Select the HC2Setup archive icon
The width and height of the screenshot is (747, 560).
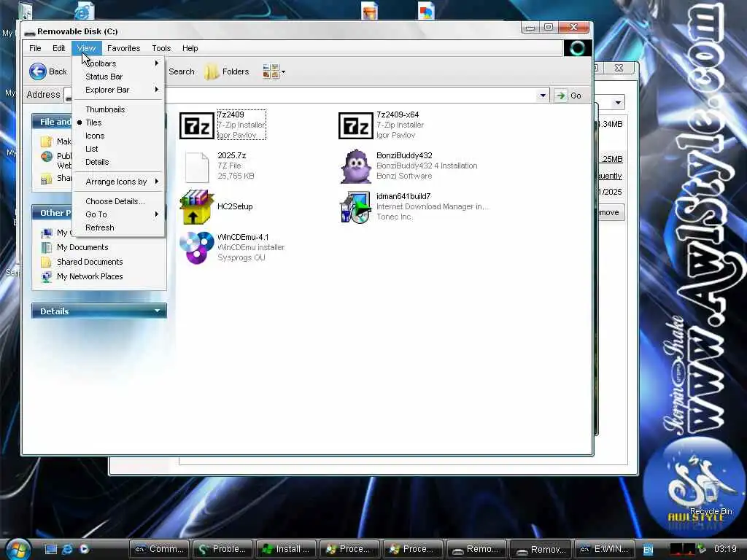pos(196,206)
